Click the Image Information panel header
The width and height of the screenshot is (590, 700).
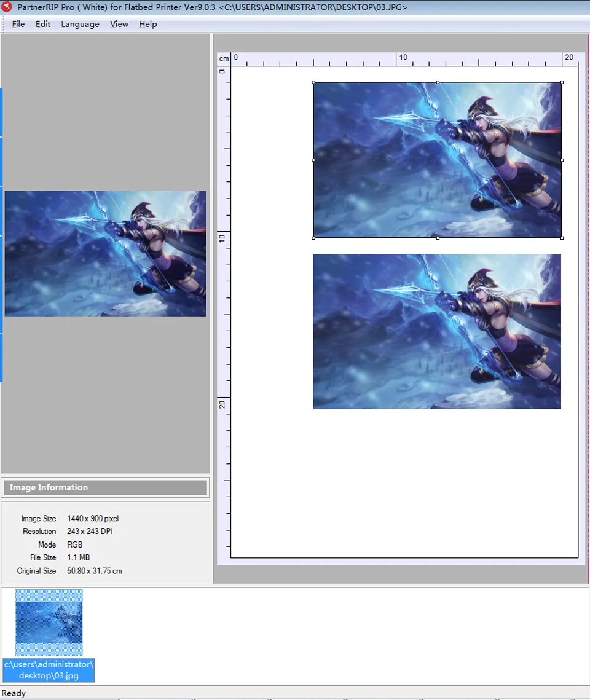(105, 487)
